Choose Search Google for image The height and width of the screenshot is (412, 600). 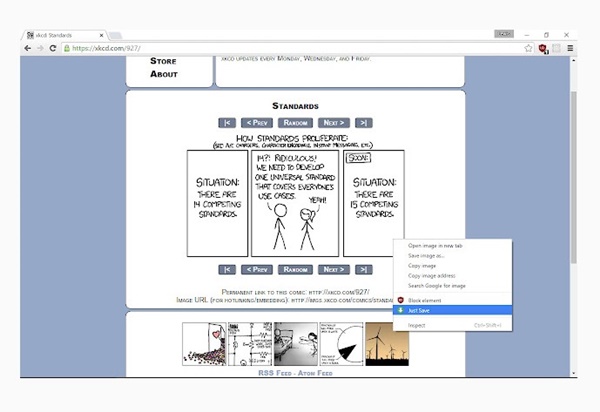pyautogui.click(x=452, y=285)
